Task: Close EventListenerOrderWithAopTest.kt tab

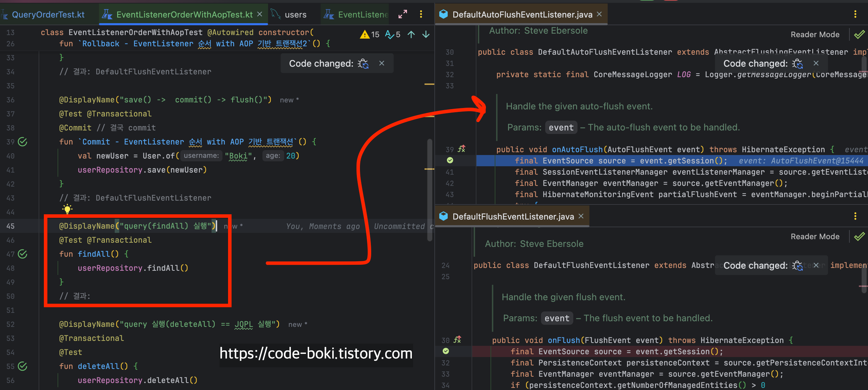Action: pos(260,14)
